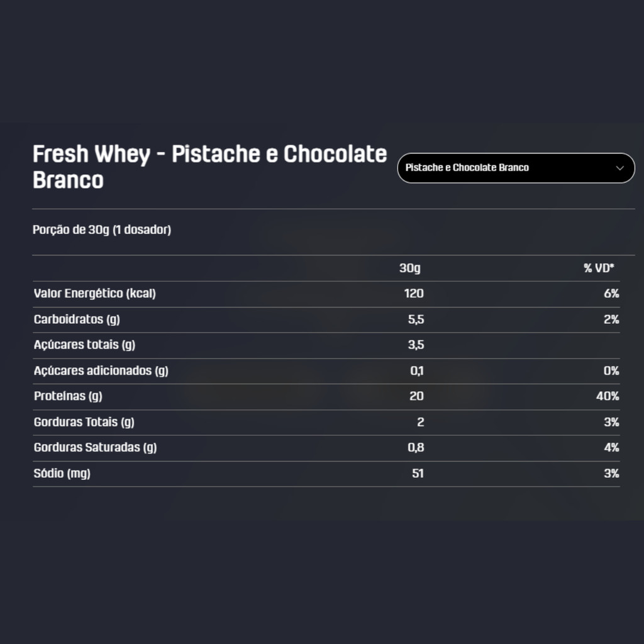Click the 6% energy daily value
This screenshot has width=644, height=644.
point(611,294)
